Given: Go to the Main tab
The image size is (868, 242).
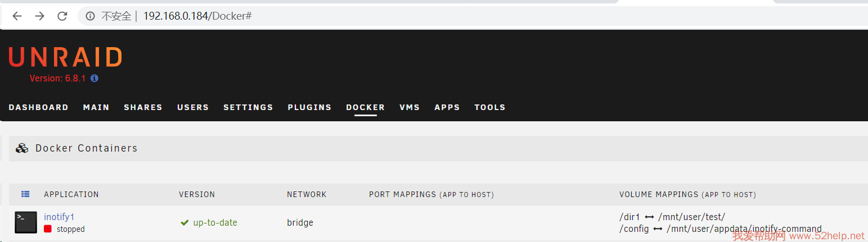Looking at the screenshot, I should (96, 107).
